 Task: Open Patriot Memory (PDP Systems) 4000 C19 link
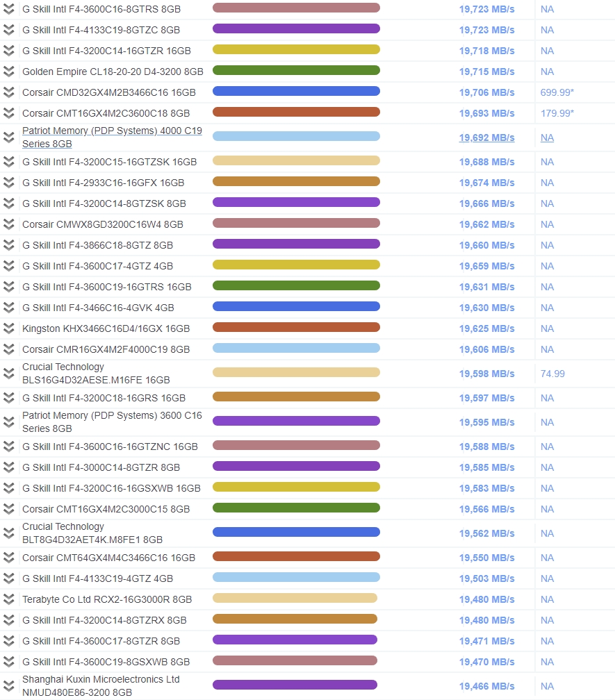(112, 137)
